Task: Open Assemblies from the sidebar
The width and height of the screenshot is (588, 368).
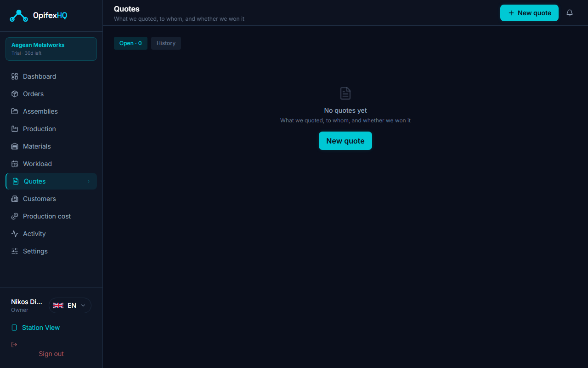Action: (x=51, y=111)
